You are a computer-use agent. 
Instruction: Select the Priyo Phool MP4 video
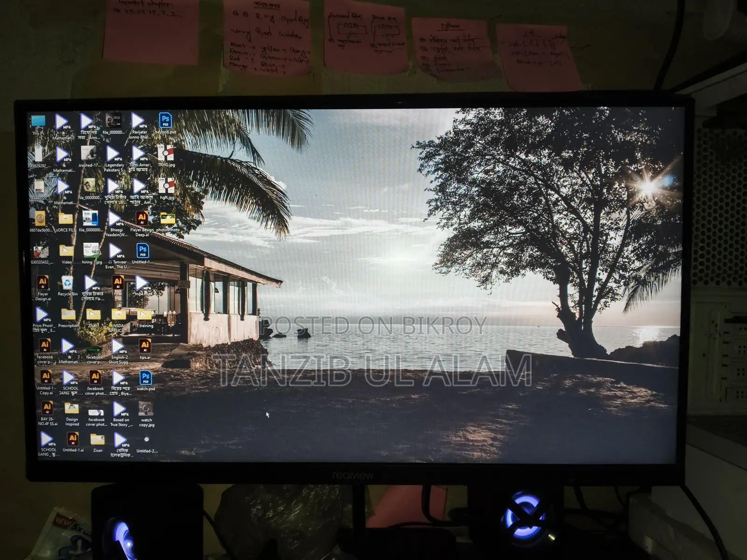43,320
